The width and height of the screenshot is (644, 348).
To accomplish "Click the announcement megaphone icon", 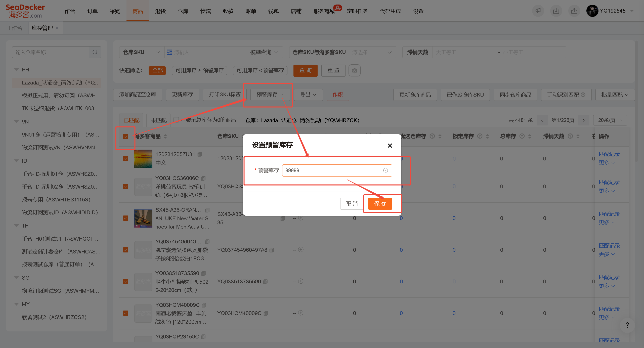I will (538, 11).
